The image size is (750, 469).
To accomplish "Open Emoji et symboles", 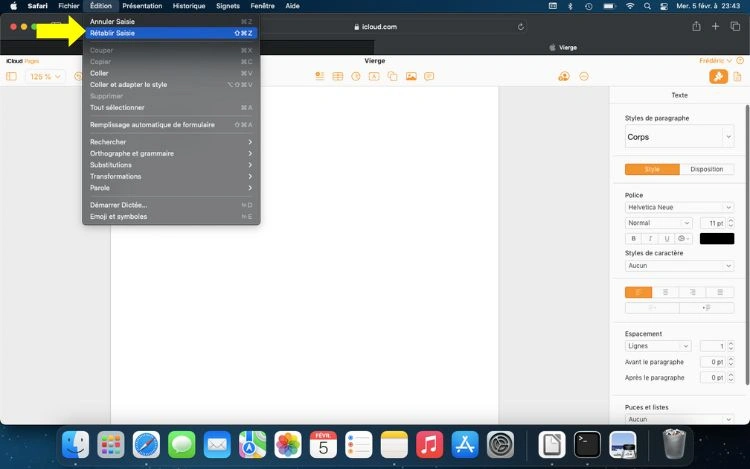I will click(171, 217).
